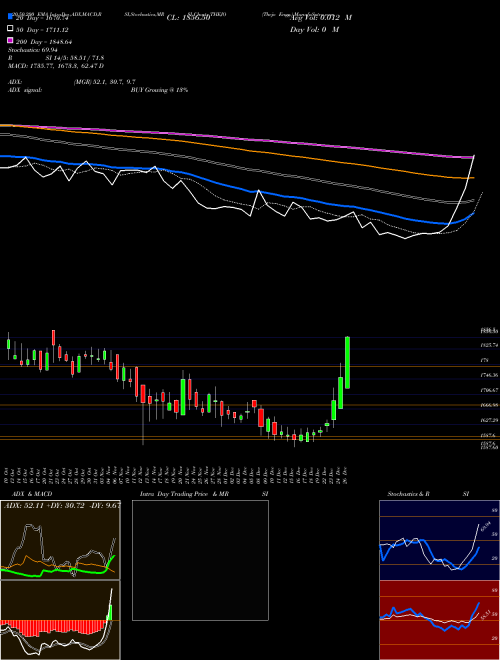Click the magenta 200 Day legend swatch
Screen dimensions: 500x660
[x=11, y=41]
